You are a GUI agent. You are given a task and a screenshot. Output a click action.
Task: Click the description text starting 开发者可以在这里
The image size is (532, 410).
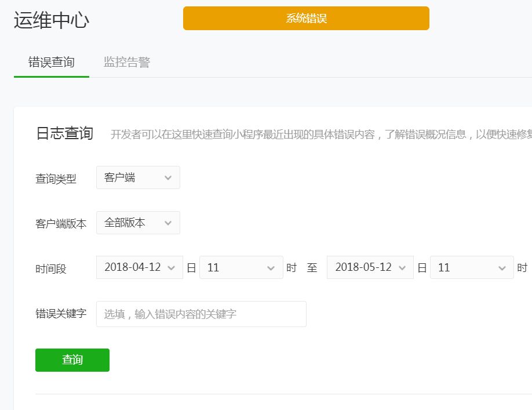pos(321,135)
